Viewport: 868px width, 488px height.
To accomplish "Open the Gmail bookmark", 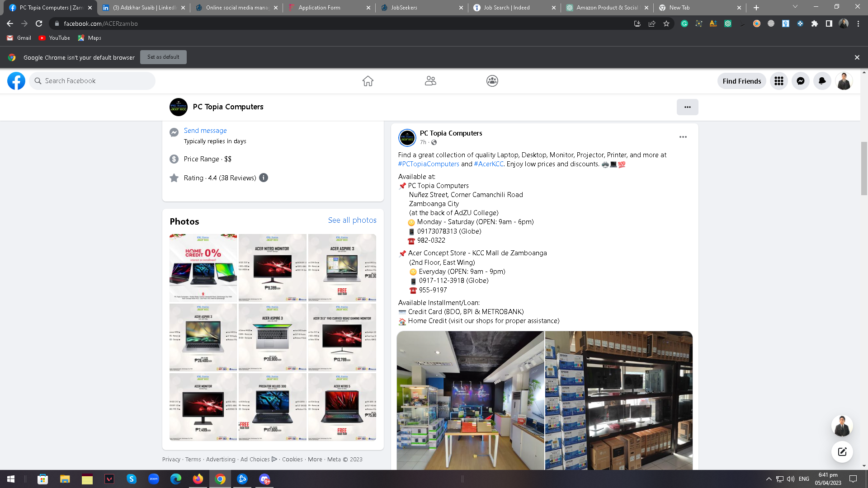I will [19, 38].
